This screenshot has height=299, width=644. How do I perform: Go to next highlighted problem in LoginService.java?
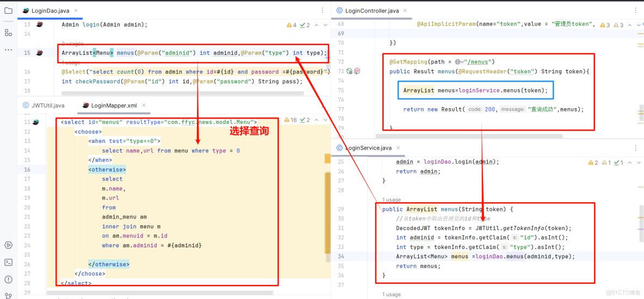(640, 163)
